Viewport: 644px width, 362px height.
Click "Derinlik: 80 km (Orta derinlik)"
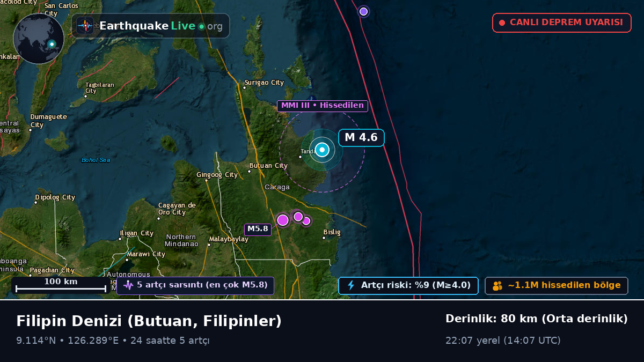click(537, 319)
